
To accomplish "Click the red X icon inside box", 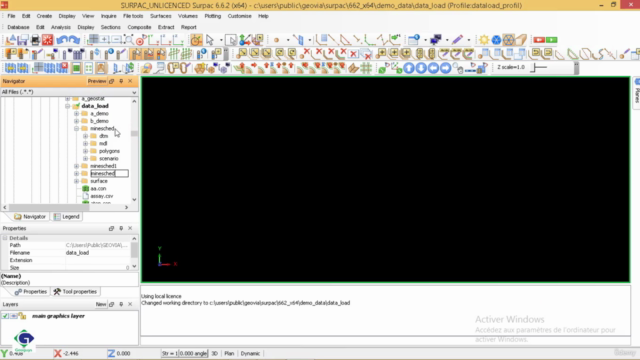I will [353, 54].
